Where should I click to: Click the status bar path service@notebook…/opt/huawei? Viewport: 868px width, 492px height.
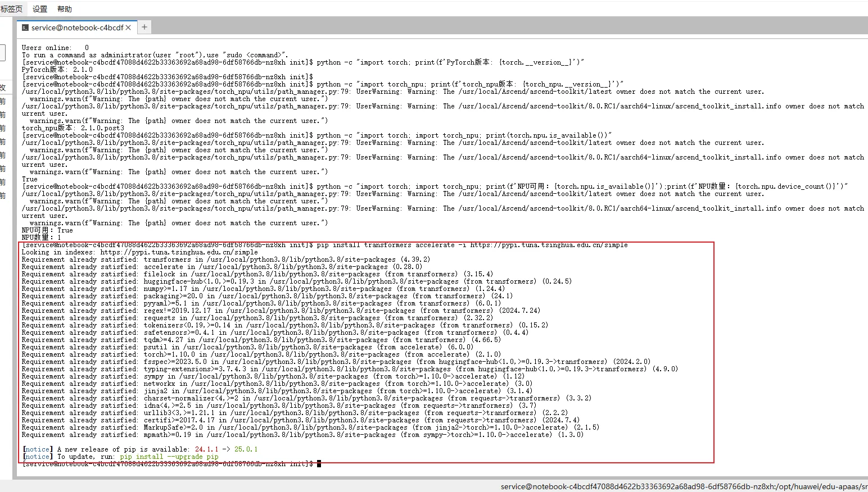(x=684, y=486)
